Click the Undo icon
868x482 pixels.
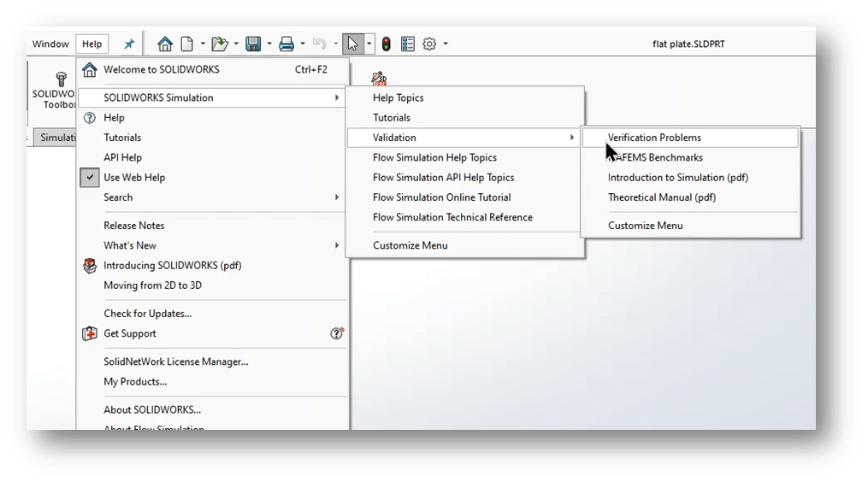tap(320, 44)
